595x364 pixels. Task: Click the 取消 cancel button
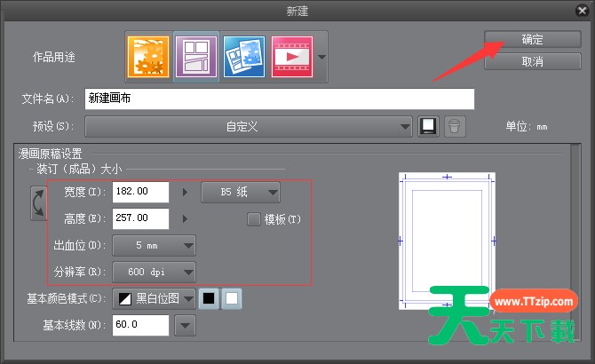point(532,61)
